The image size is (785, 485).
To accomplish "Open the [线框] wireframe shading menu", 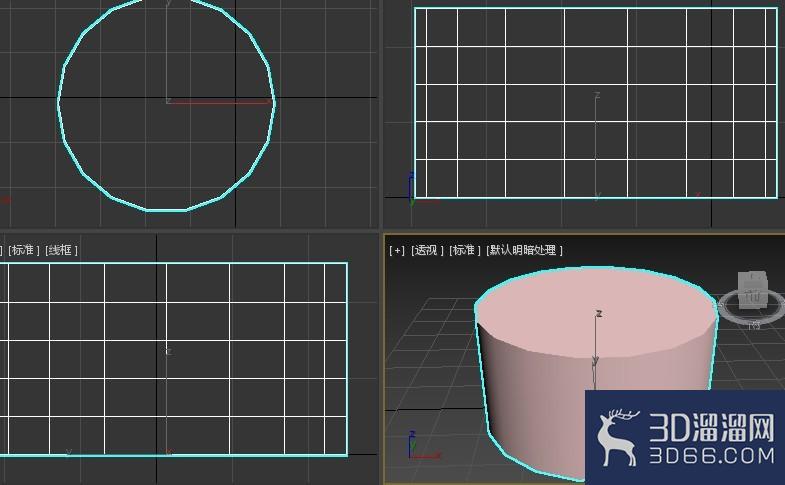I will (61, 250).
